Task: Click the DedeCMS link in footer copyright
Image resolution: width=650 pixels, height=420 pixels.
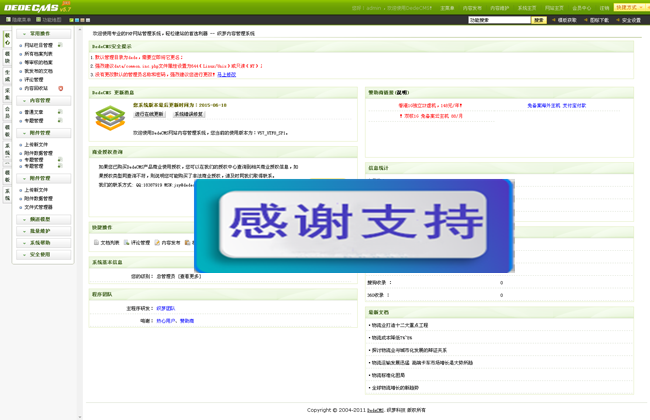Action: [x=375, y=410]
